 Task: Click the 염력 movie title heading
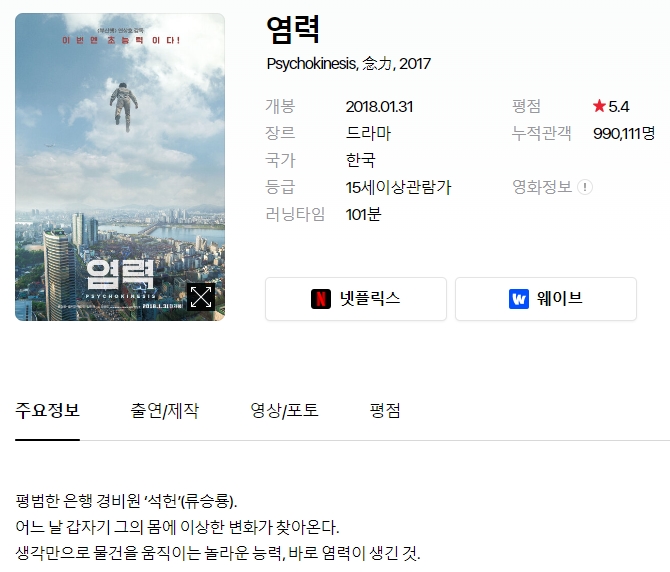click(293, 29)
